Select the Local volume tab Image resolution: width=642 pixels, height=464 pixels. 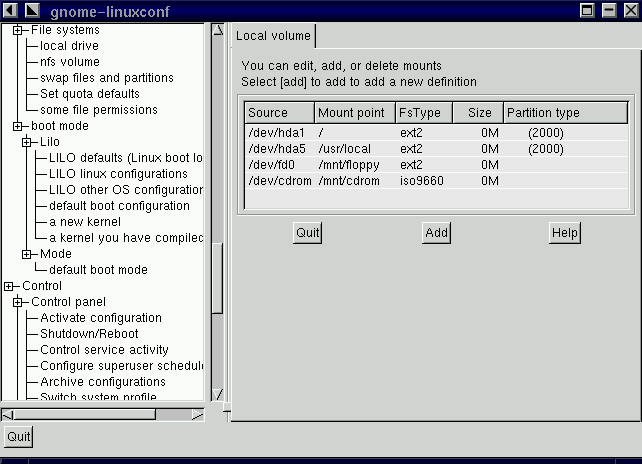pyautogui.click(x=273, y=37)
